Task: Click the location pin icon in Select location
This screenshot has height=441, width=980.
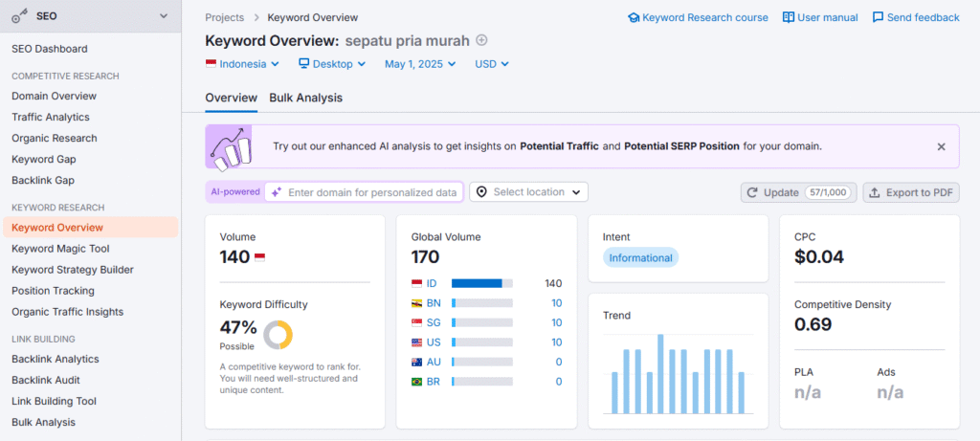Action: [x=481, y=192]
